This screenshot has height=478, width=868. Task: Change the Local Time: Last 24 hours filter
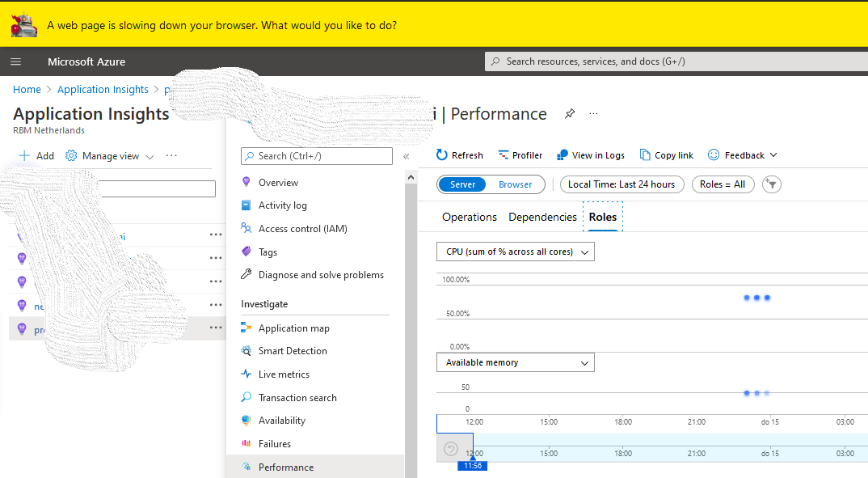(622, 184)
